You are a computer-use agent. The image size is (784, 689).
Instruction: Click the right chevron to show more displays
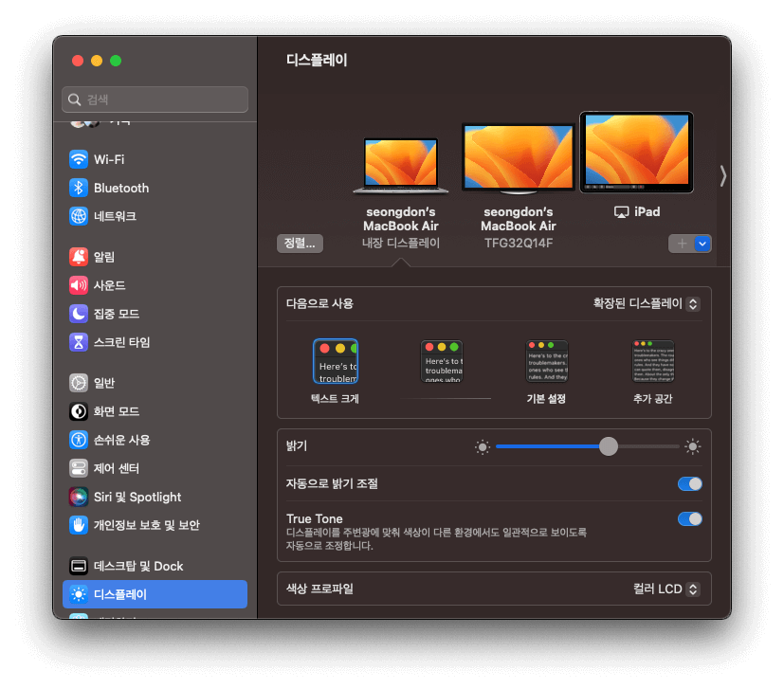723,176
